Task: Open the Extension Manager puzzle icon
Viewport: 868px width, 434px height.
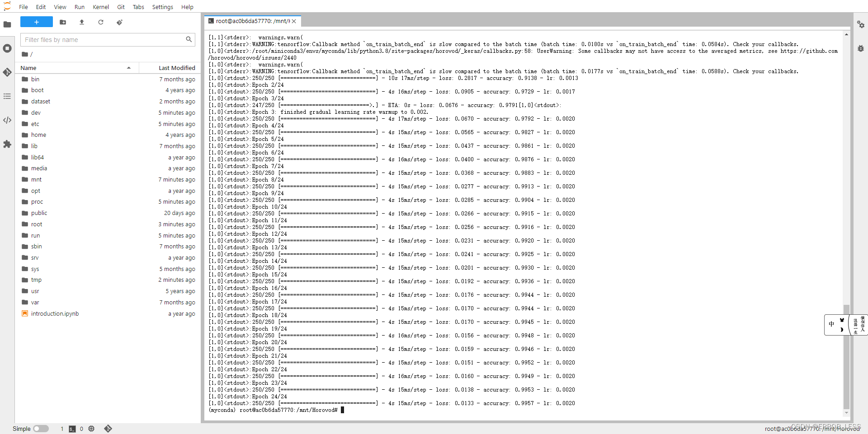Action: (x=7, y=144)
